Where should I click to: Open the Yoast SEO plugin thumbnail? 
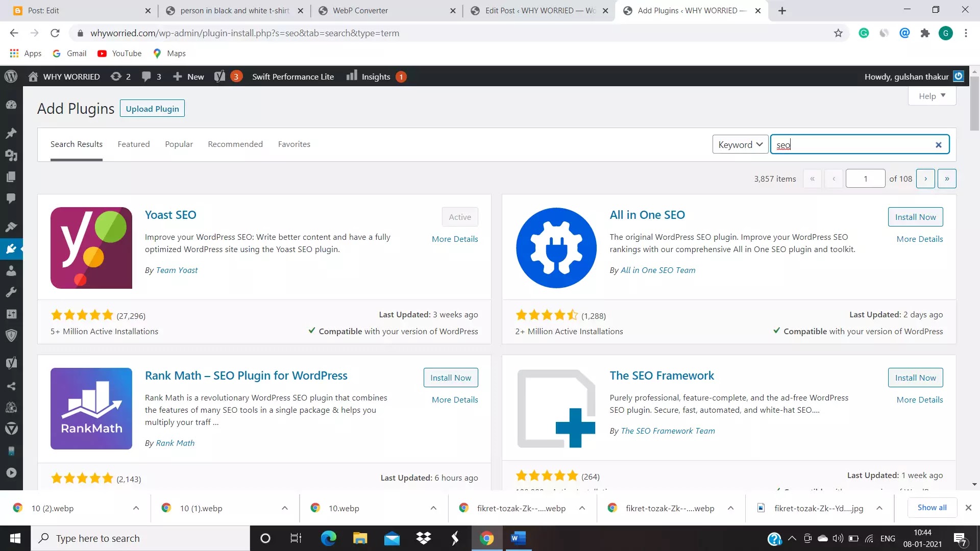coord(91,248)
